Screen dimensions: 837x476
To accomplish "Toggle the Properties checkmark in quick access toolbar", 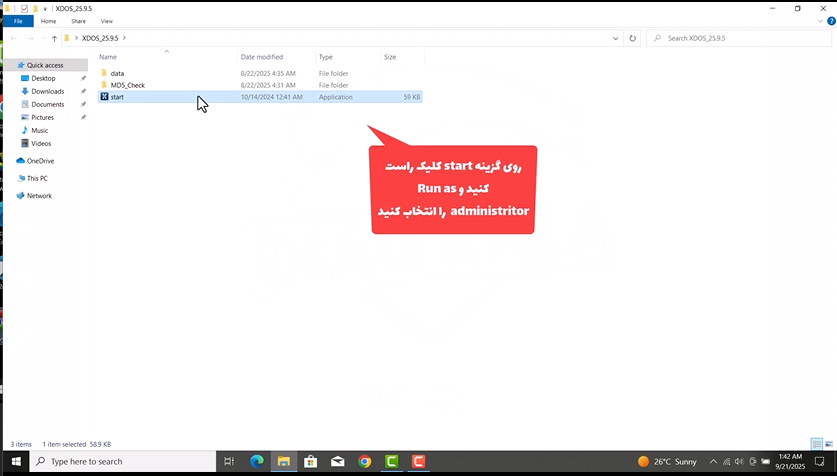I will click(x=24, y=8).
